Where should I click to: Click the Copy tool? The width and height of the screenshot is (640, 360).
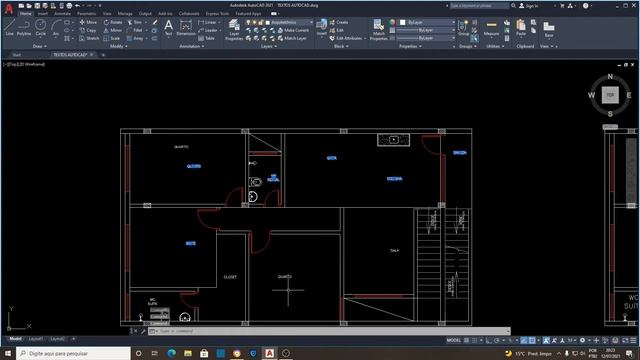pos(88,30)
